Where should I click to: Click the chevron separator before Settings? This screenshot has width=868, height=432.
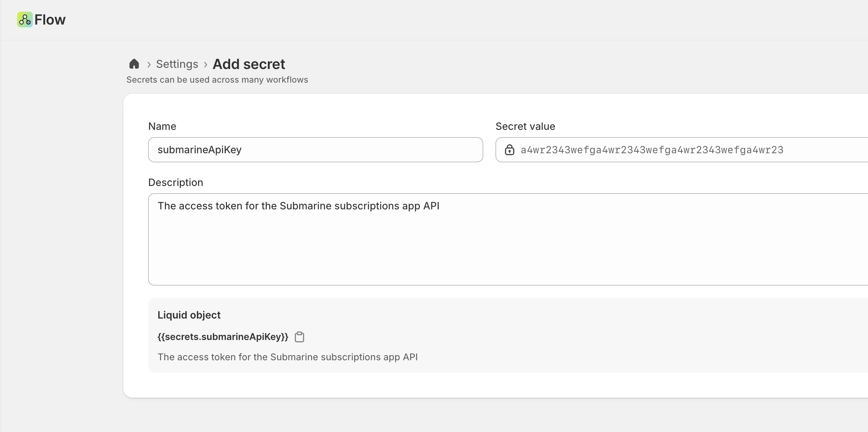pyautogui.click(x=149, y=64)
